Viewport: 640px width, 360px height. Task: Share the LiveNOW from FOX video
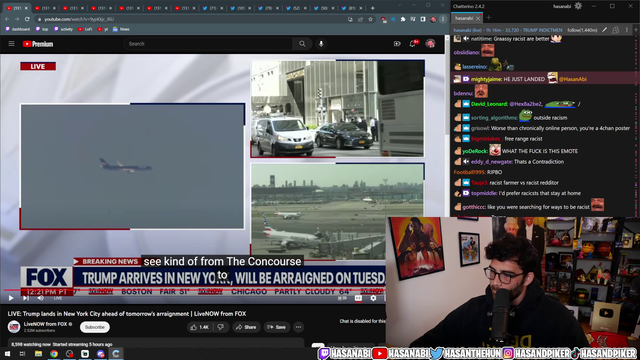246,327
